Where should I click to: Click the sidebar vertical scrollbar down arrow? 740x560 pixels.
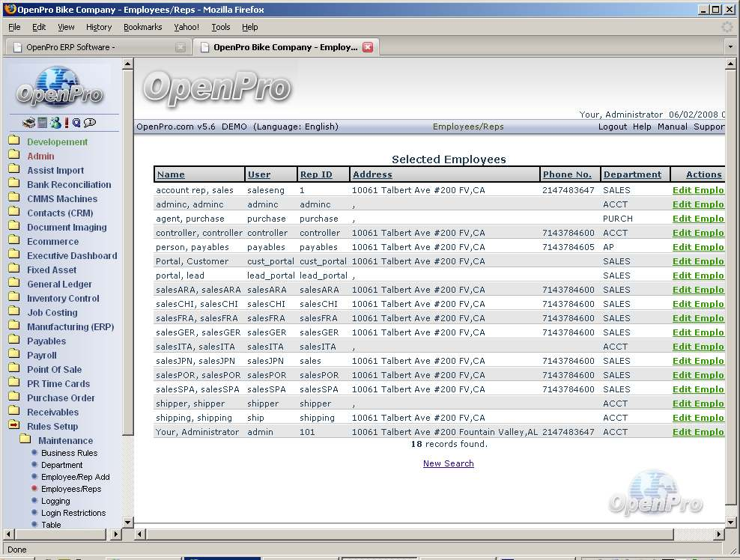click(127, 522)
